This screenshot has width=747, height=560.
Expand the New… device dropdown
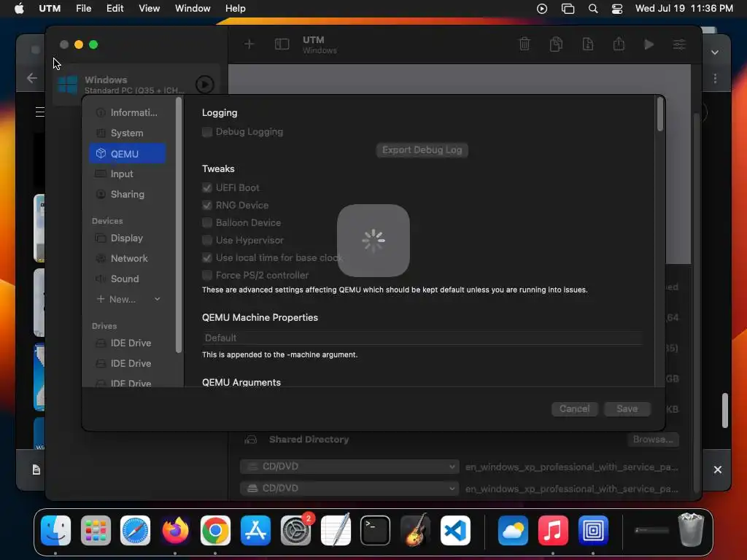(x=128, y=300)
